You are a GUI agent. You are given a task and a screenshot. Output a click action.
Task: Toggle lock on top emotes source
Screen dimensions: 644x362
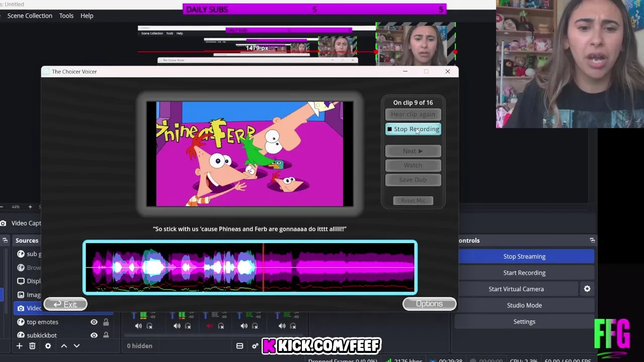tap(106, 322)
